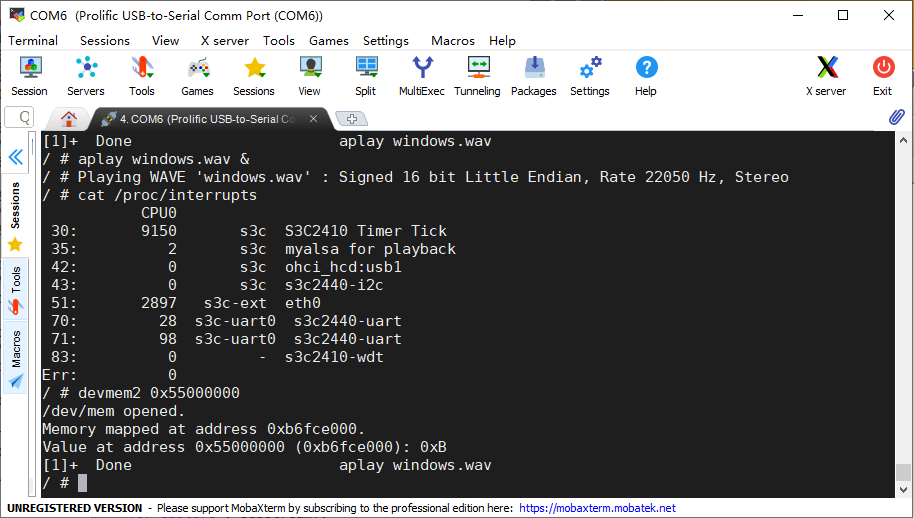Open the Games menu in menu bar
This screenshot has width=914, height=518.
point(329,41)
